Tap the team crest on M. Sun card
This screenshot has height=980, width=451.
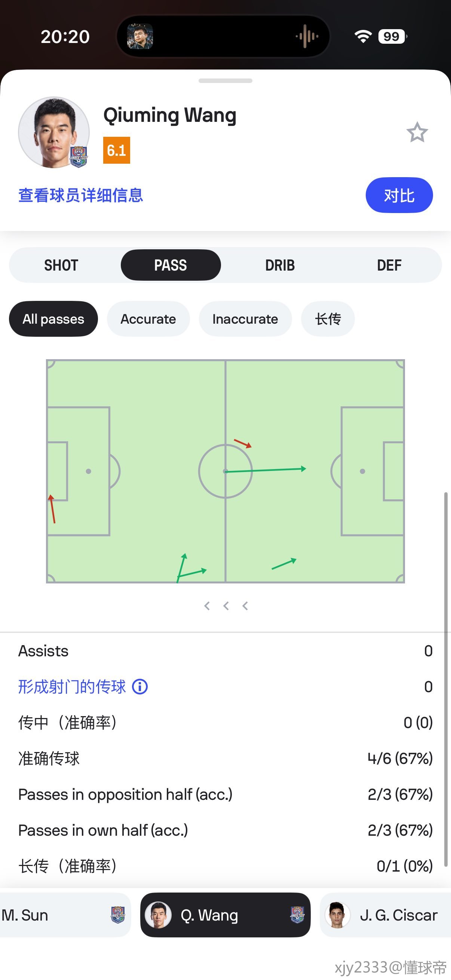117,915
